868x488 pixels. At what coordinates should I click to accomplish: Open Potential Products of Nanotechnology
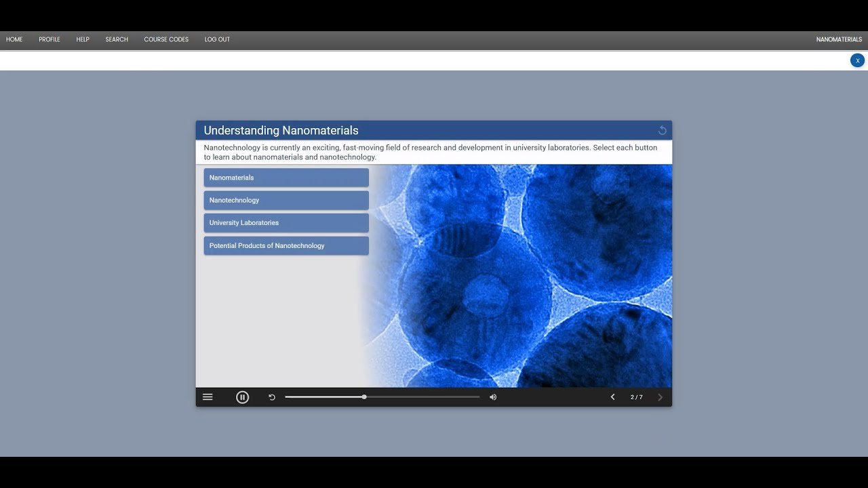[286, 245]
